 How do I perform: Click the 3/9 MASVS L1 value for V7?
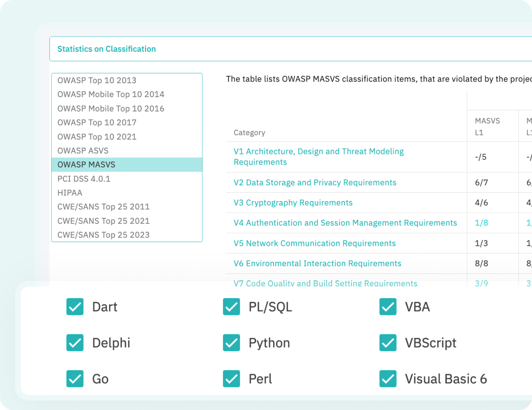coord(481,283)
